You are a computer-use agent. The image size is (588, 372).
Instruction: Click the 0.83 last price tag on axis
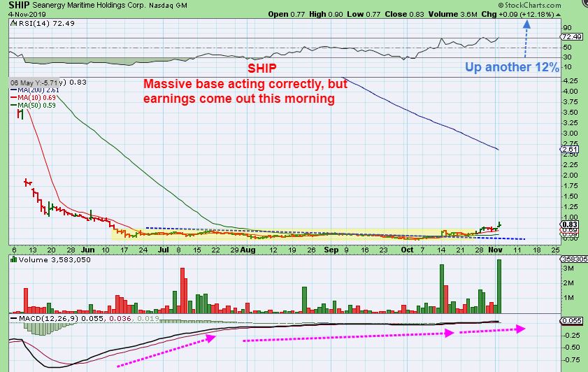tap(570, 224)
